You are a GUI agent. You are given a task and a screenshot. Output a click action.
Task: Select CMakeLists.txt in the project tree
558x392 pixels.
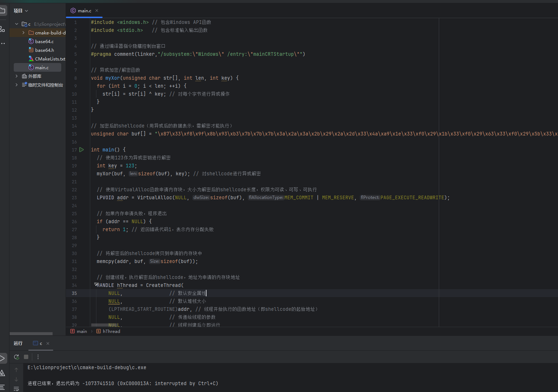50,59
